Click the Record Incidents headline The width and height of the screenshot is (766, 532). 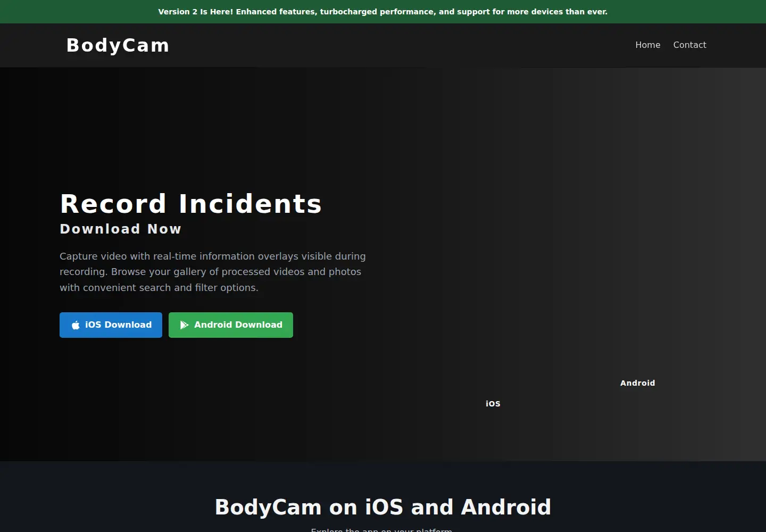pyautogui.click(x=191, y=204)
